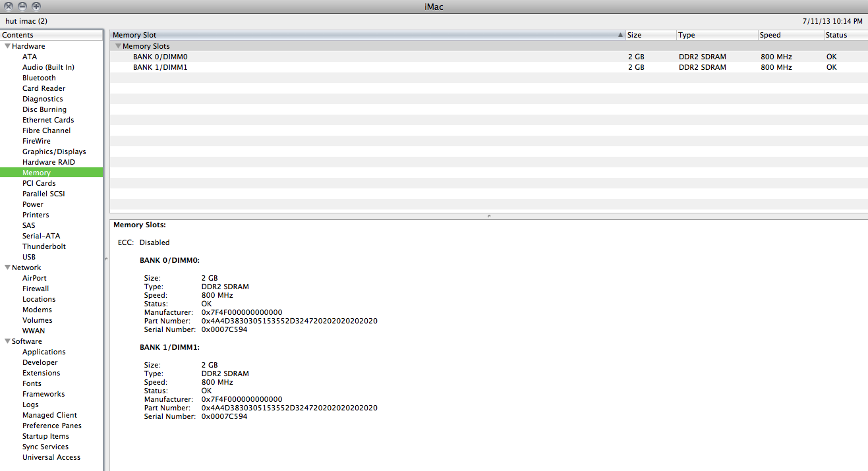Select Disc Burning in sidebar
The image size is (868, 471).
(x=44, y=109)
